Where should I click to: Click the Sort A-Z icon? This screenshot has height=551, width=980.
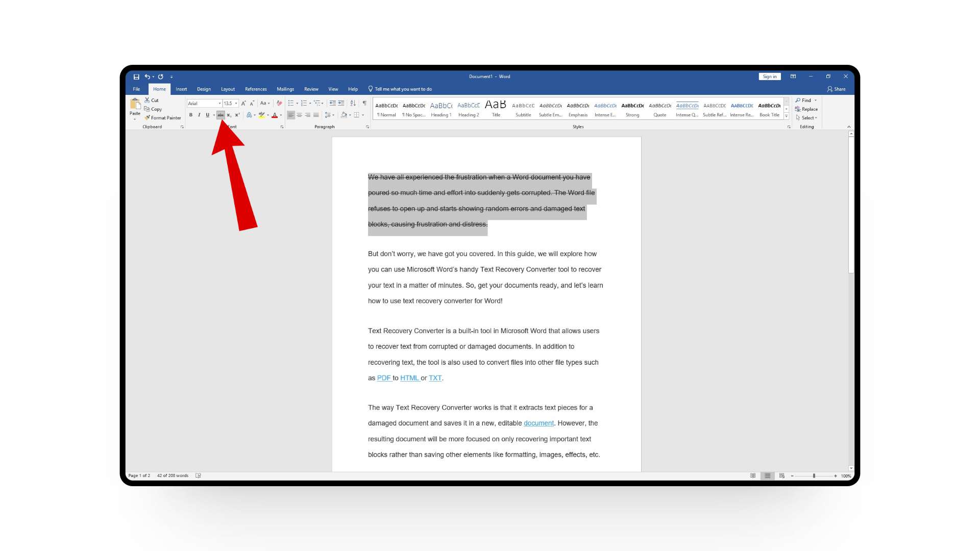coord(353,103)
